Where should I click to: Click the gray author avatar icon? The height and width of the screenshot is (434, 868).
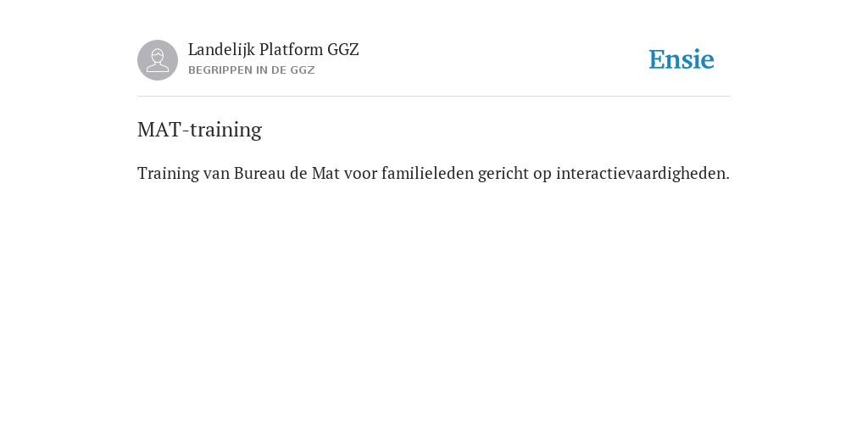(158, 60)
